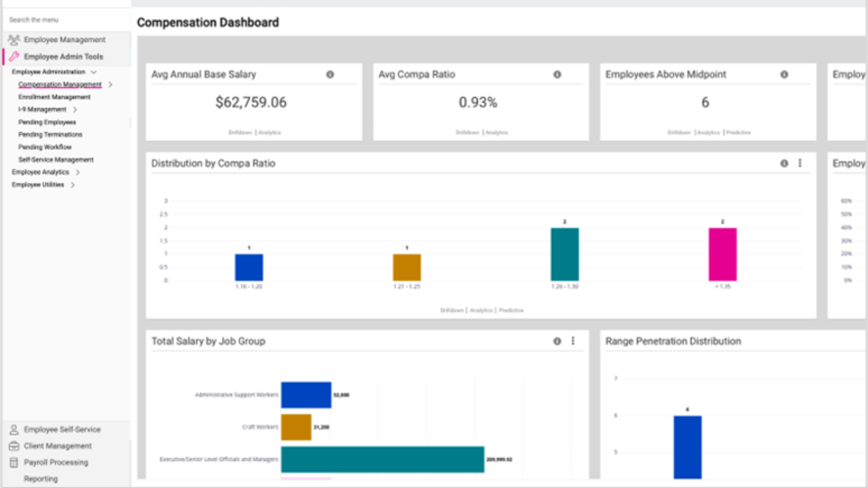Collapse the Employee Administration section
This screenshot has height=488, width=868.
click(94, 72)
